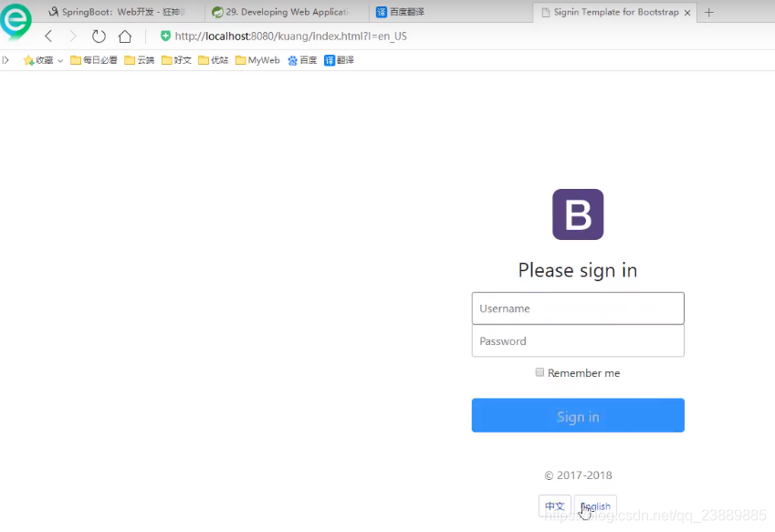Close the Signin Template for Bootstrap tab

tap(687, 13)
